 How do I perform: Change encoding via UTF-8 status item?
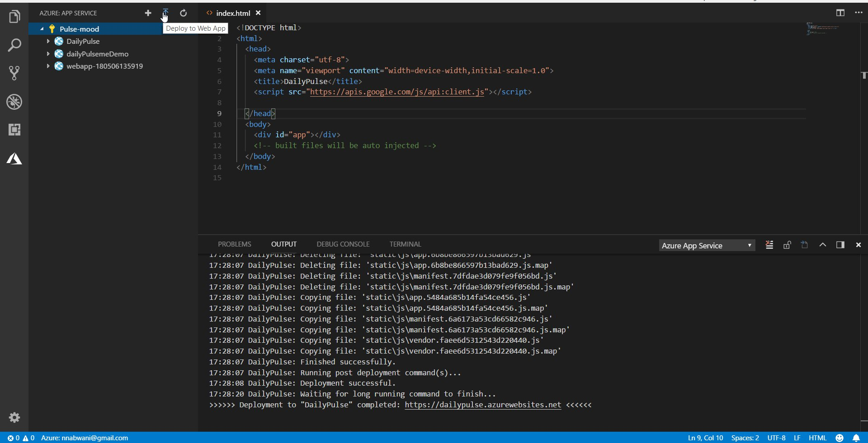(776, 438)
